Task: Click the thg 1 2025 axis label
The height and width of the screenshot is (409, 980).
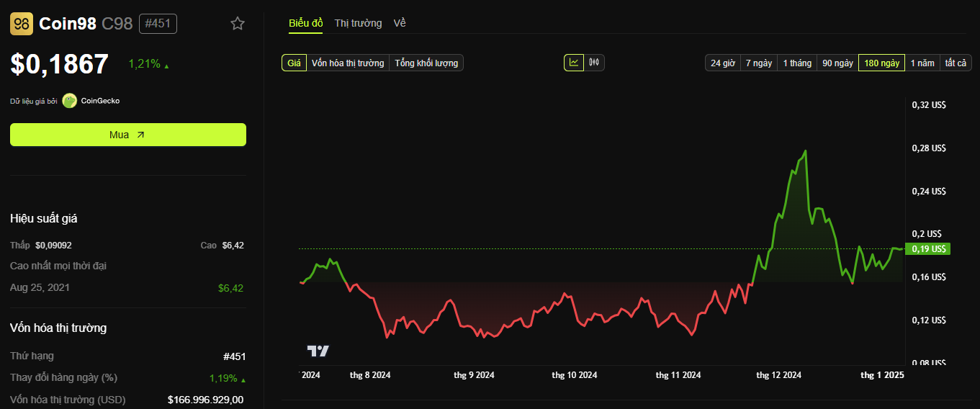Action: click(x=883, y=375)
